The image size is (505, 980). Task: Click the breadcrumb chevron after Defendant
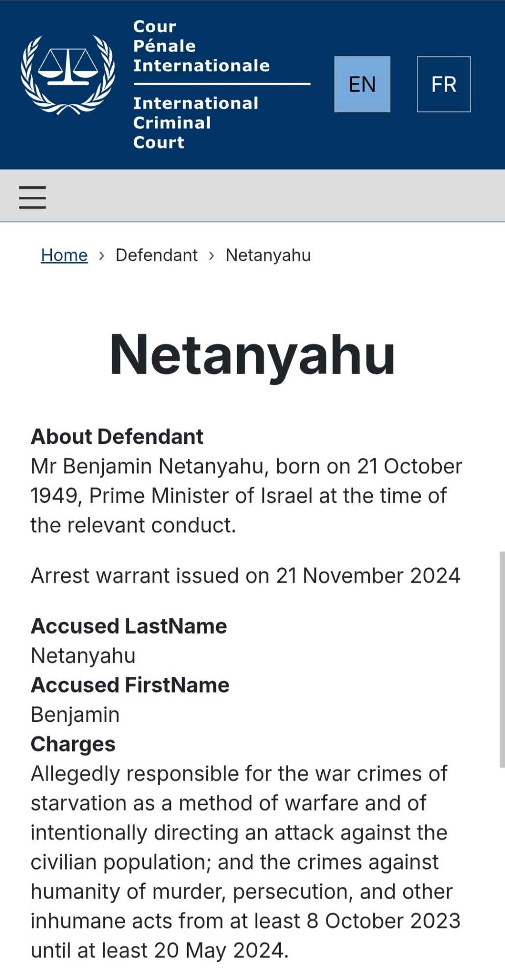212,256
